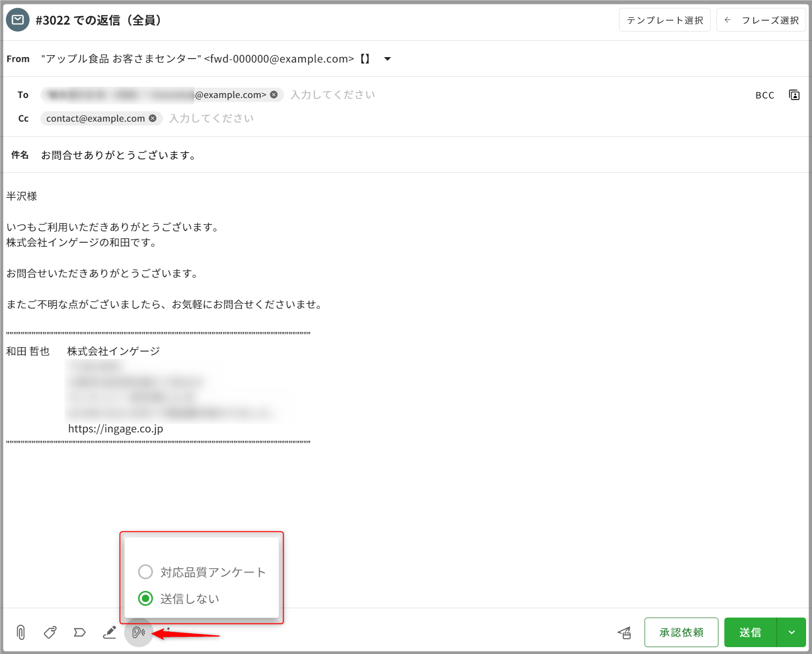Open the dropdown arrow next to 送信

[x=791, y=632]
